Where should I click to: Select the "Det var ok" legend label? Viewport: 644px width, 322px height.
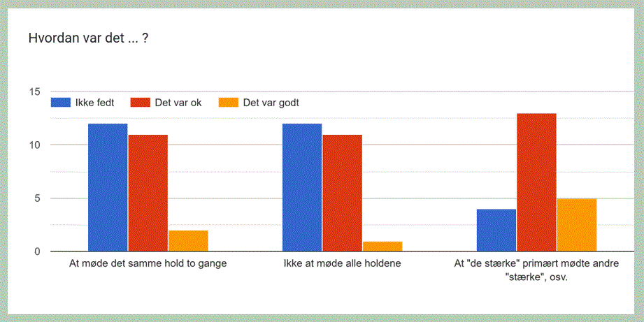178,103
